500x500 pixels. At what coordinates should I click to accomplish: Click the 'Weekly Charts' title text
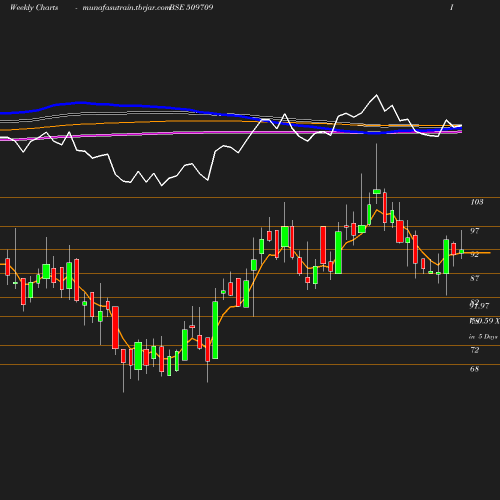(34, 8)
